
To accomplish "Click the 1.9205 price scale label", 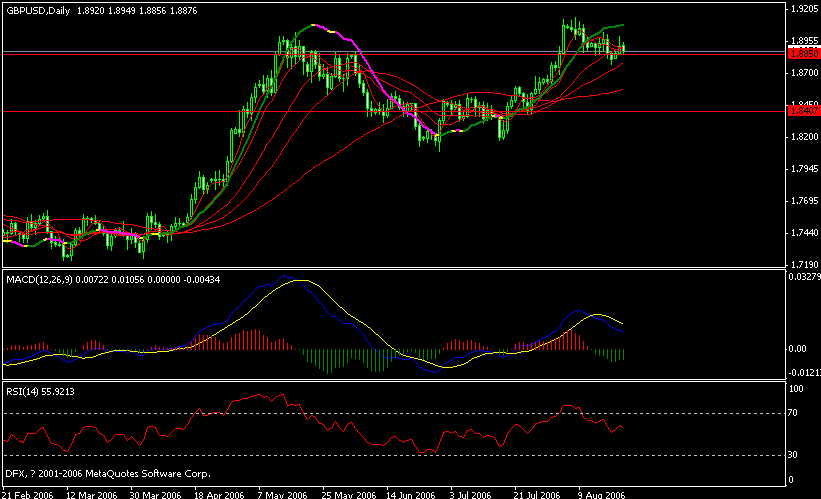I will tap(804, 9).
